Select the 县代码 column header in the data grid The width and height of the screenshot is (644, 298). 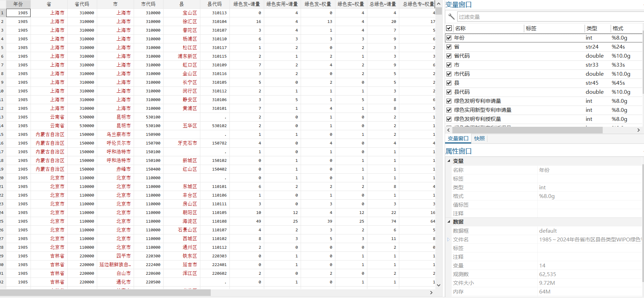click(215, 4)
